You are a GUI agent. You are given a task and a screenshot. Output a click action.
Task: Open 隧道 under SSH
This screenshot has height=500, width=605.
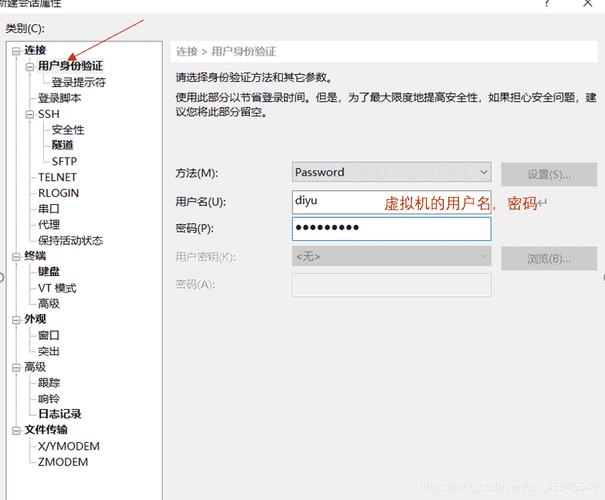coord(62,145)
